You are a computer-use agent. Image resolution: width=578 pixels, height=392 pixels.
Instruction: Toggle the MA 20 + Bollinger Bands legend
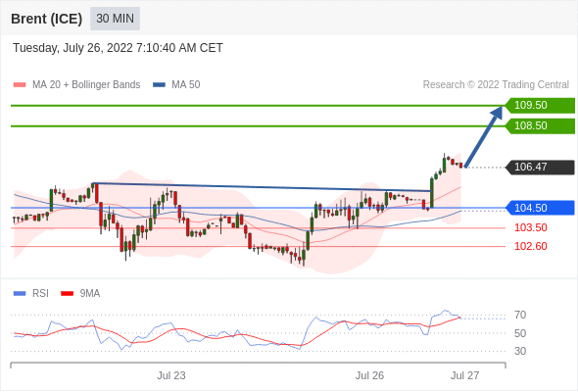coord(76,85)
